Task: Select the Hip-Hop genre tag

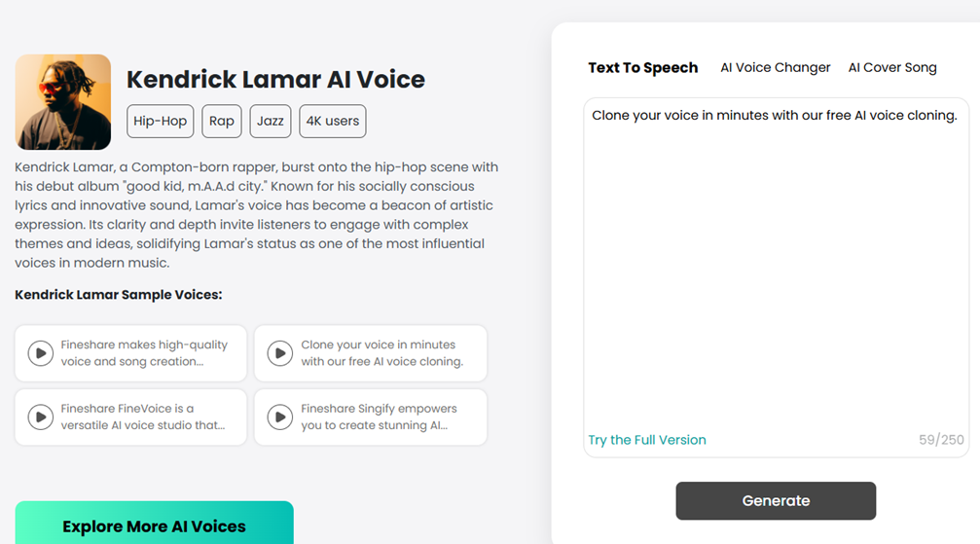Action: coord(160,121)
